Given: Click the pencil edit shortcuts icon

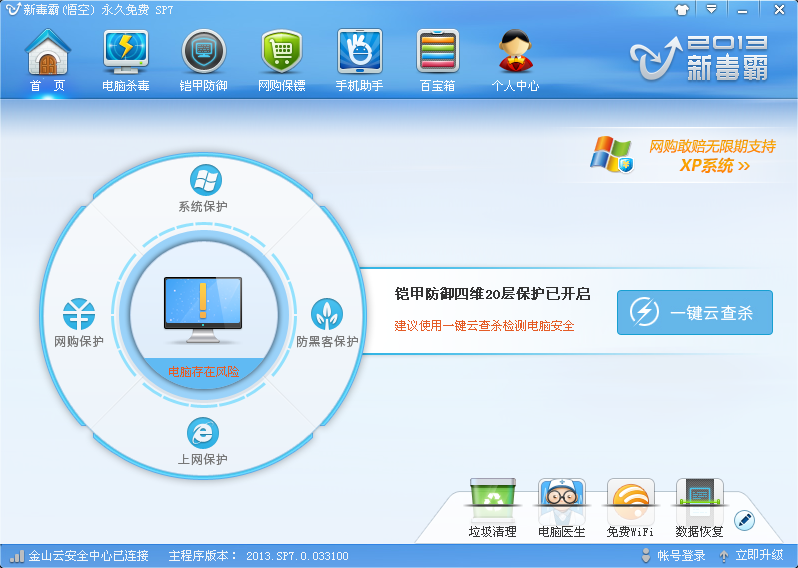Looking at the screenshot, I should (745, 520).
